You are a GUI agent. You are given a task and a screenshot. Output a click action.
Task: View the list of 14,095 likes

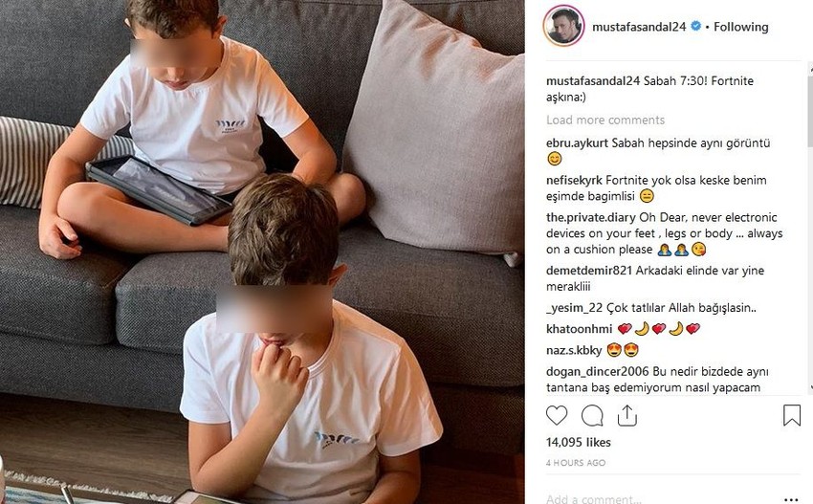click(x=578, y=442)
